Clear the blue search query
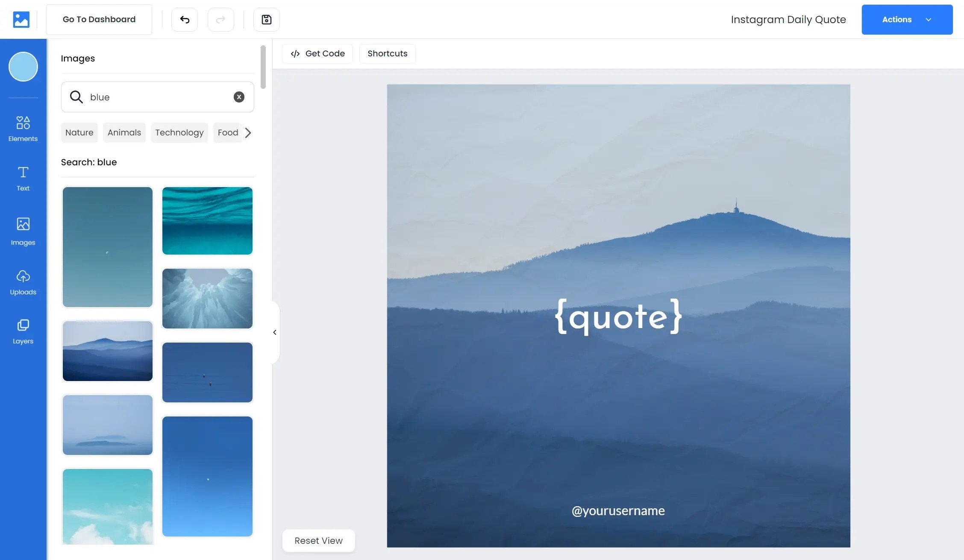964x560 pixels. pos(239,97)
